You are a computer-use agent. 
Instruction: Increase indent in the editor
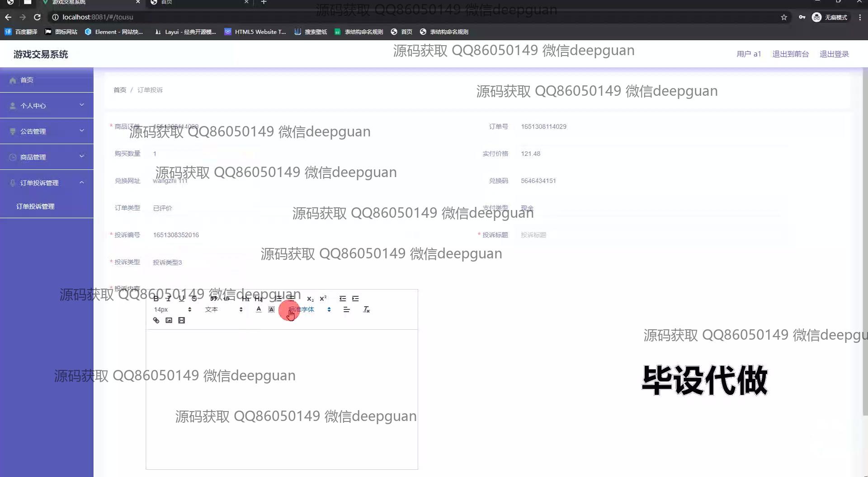click(x=355, y=299)
